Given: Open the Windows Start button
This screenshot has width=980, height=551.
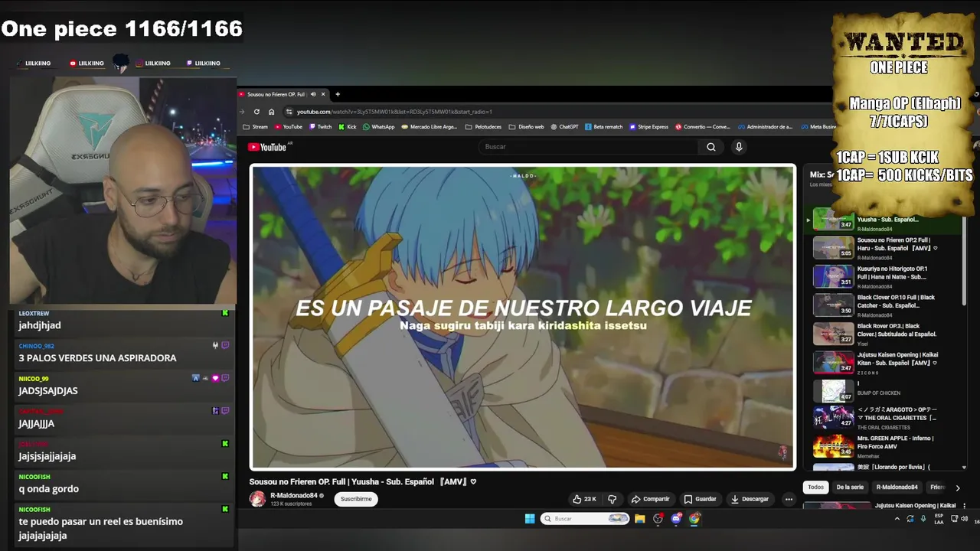Looking at the screenshot, I should click(x=530, y=519).
